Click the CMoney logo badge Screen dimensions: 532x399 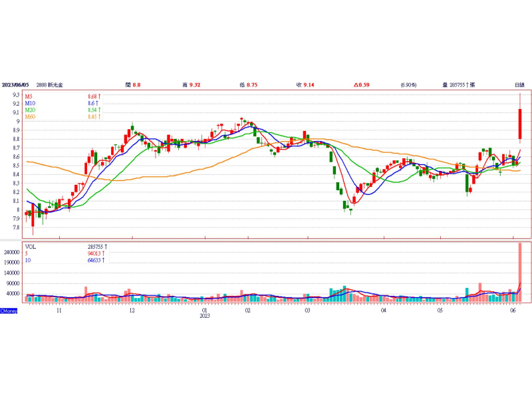point(9,311)
